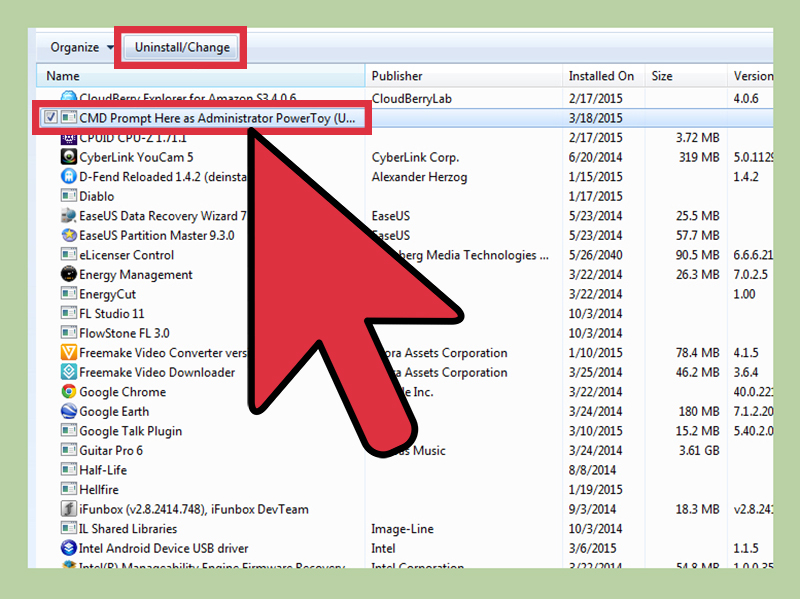Click the 18.3 MB size value

point(697,509)
